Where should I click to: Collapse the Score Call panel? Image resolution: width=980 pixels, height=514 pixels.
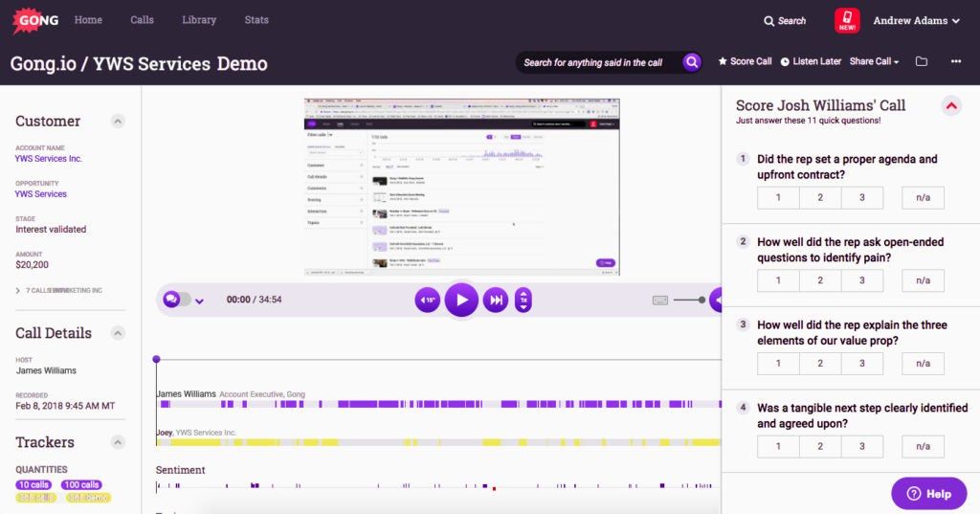951,105
